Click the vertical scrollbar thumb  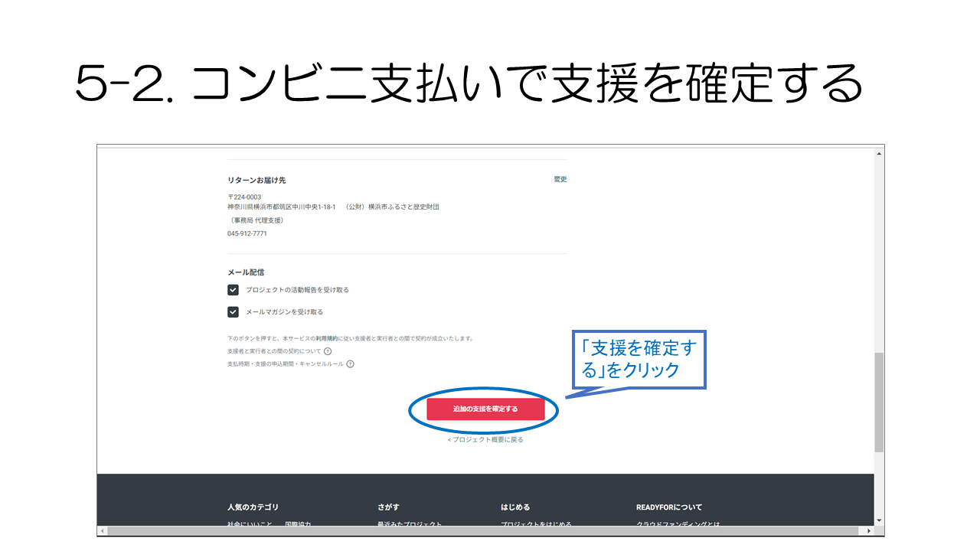point(879,402)
